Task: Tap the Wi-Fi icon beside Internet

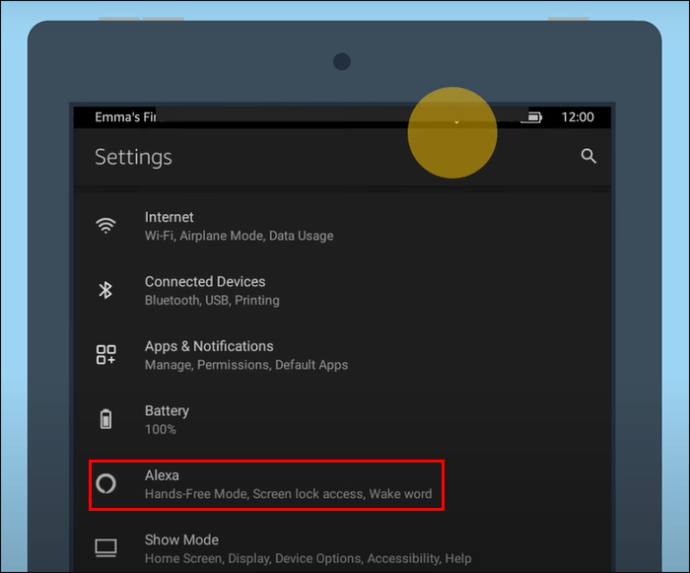Action: (106, 226)
